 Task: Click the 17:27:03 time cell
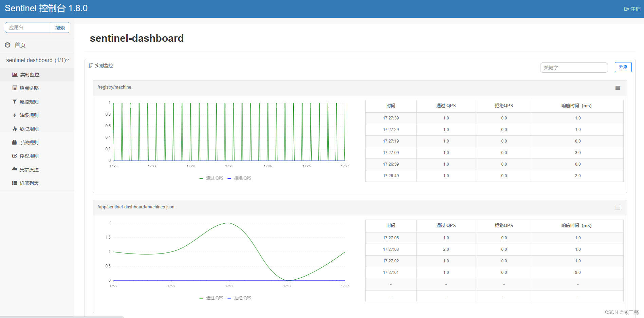391,249
